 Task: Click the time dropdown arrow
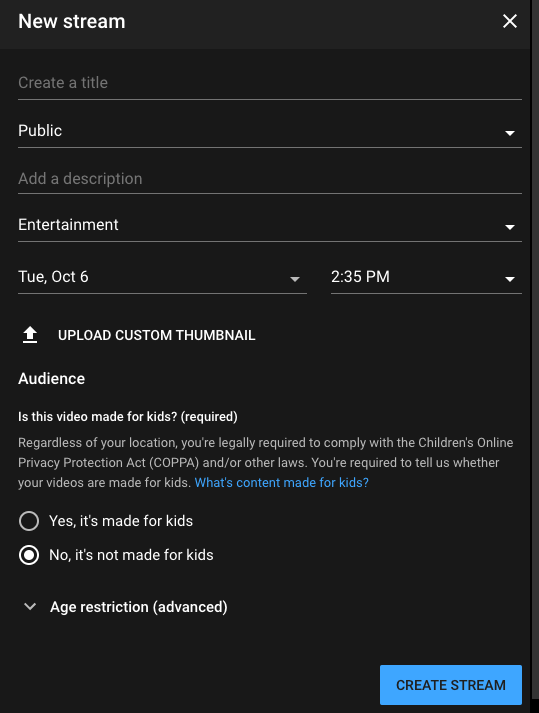tap(509, 279)
